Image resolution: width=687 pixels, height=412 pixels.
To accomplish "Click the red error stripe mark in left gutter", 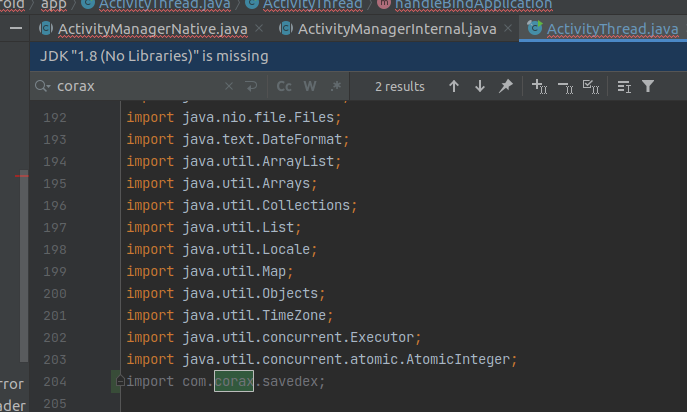I will 23,176.
